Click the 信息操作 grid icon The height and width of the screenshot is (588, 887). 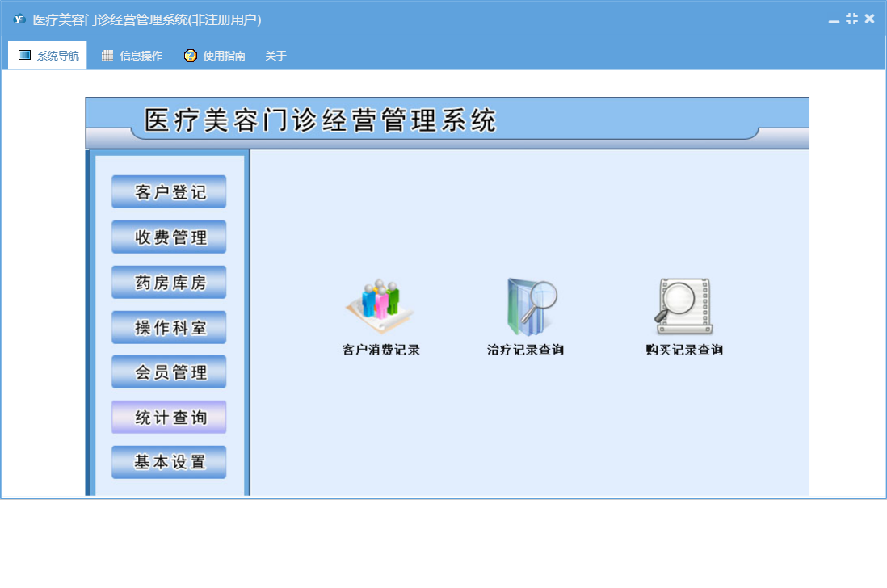pos(107,56)
